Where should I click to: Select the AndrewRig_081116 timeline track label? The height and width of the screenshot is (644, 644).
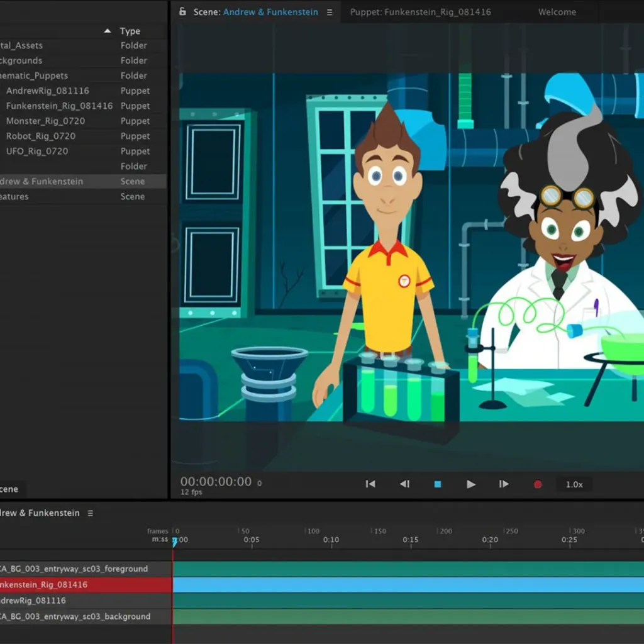(86, 601)
